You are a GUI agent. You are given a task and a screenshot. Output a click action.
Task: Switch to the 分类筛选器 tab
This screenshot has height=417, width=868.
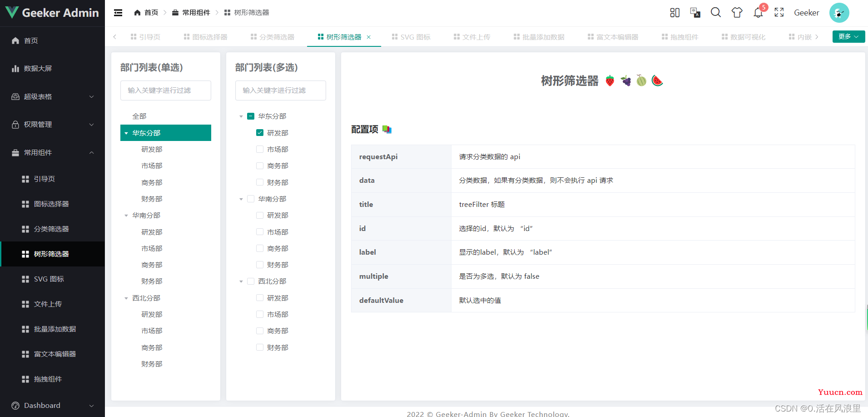tap(273, 37)
